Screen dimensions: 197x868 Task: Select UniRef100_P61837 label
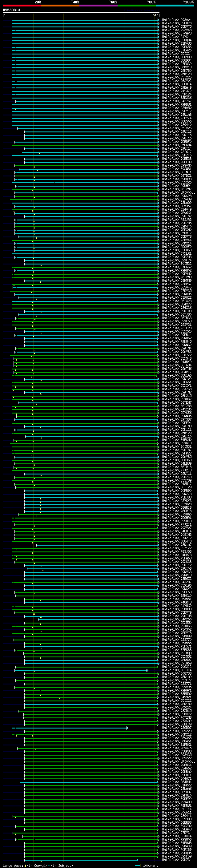177,792
